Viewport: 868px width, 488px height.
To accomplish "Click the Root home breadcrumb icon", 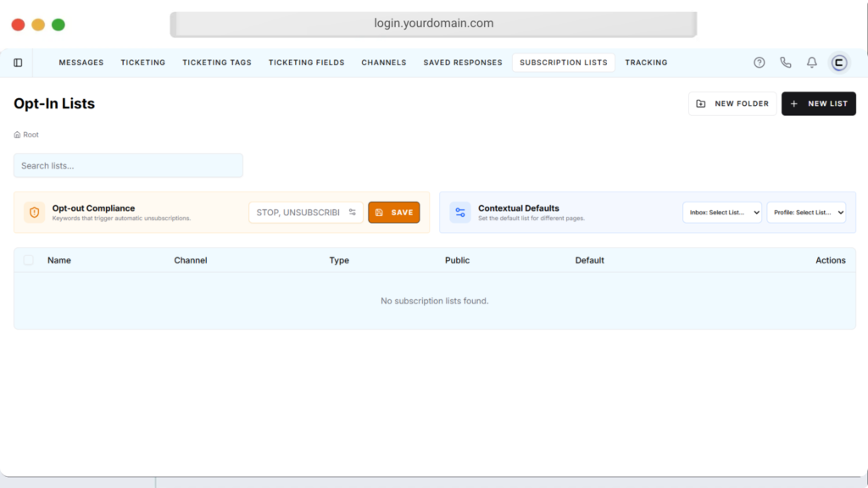I will coord(18,135).
